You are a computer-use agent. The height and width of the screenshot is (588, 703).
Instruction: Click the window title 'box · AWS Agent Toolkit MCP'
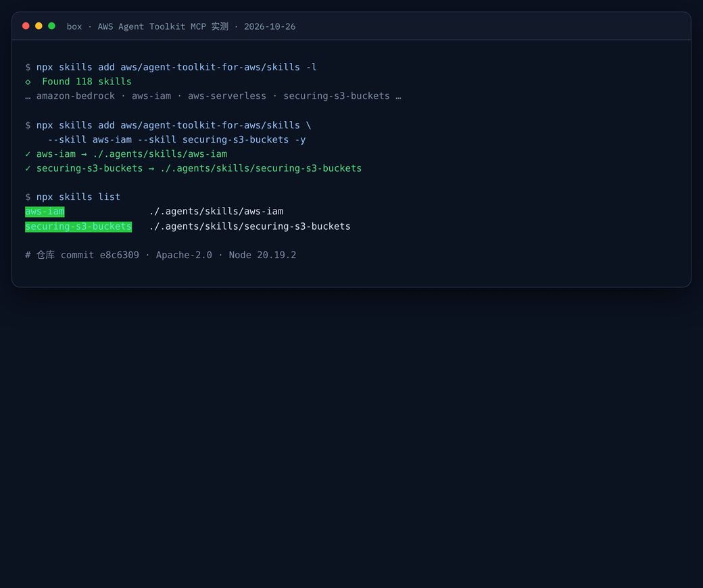[x=137, y=26]
